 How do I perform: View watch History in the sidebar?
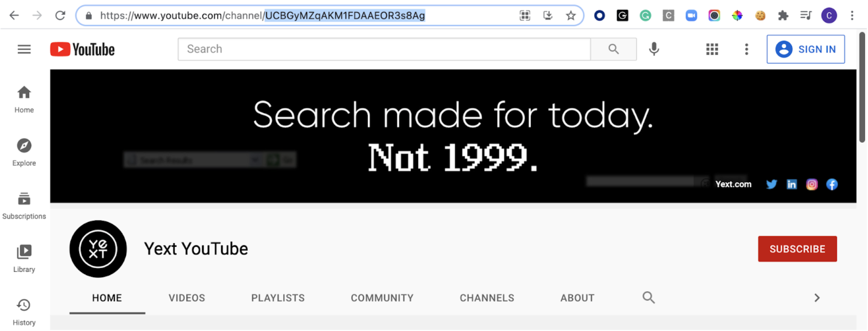[24, 312]
